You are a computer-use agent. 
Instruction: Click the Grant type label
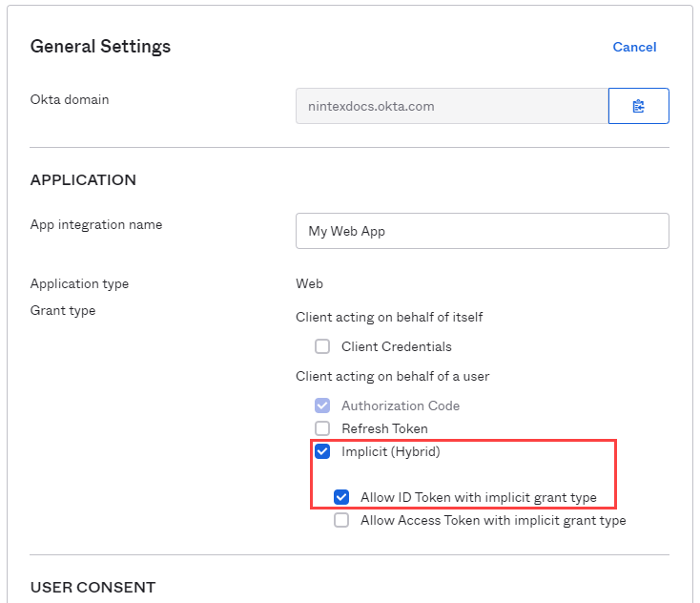tap(63, 310)
